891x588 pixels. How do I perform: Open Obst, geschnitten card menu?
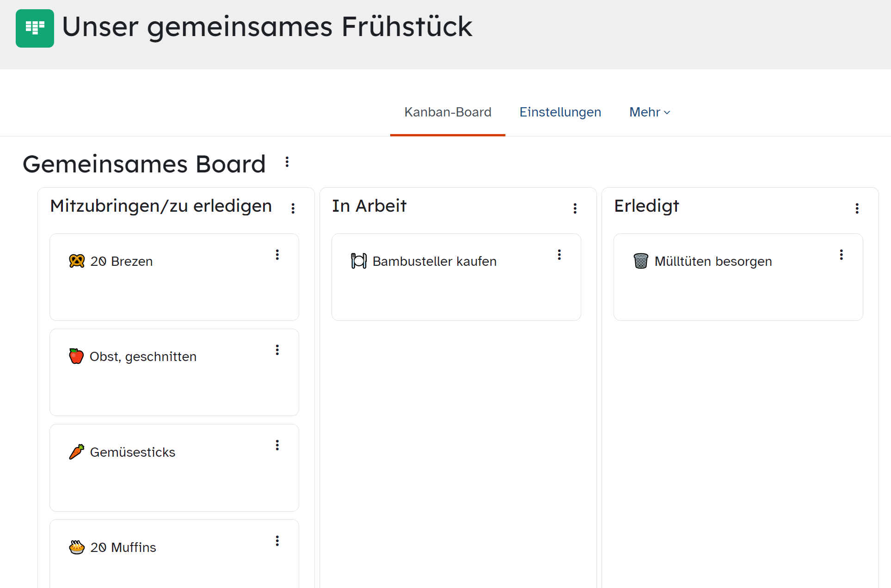coord(277,350)
